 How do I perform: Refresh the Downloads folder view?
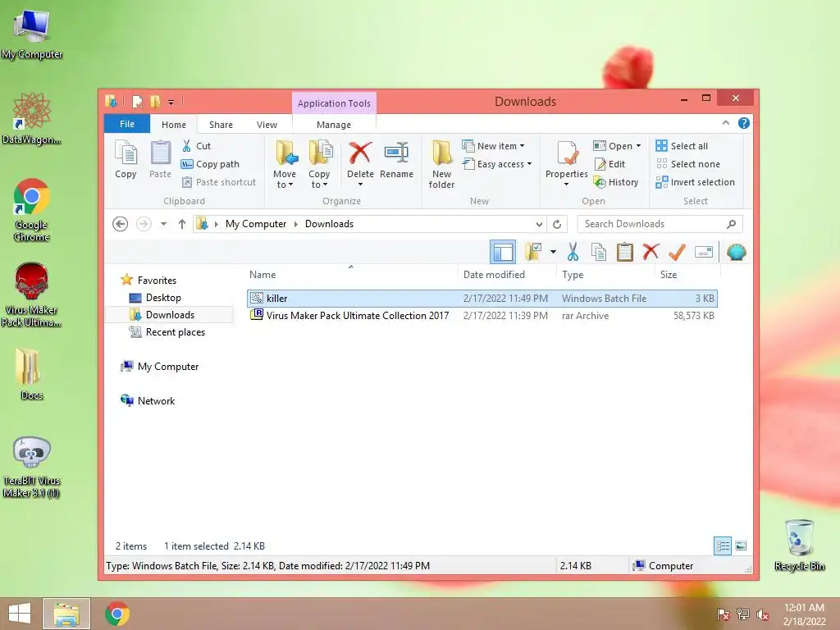click(x=557, y=224)
